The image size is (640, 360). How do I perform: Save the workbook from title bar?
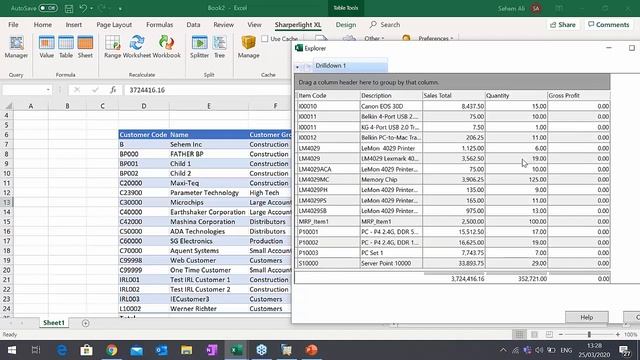tap(69, 8)
